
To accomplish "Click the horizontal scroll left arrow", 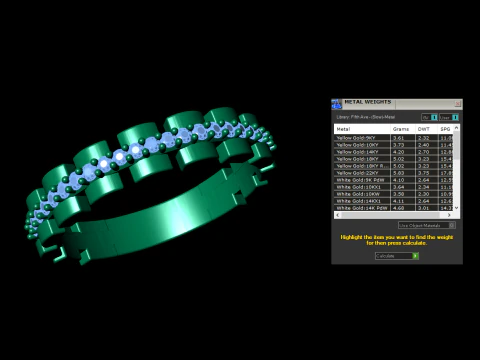I will pyautogui.click(x=338, y=215).
